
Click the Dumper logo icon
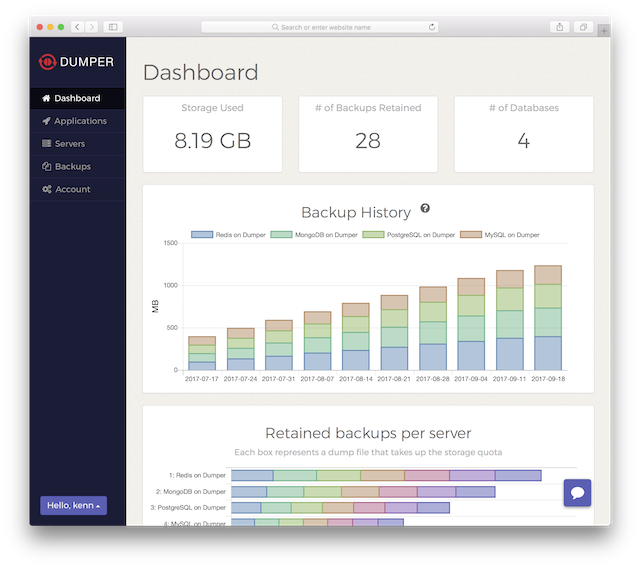(x=47, y=62)
